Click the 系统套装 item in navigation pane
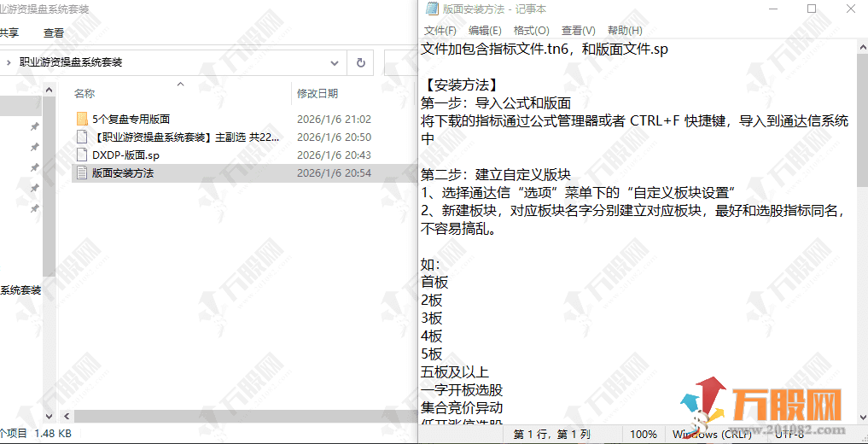 pos(20,289)
